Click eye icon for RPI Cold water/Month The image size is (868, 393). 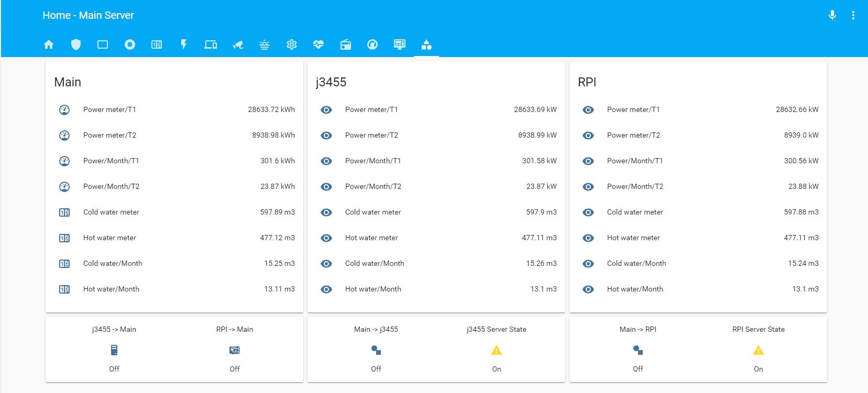(588, 264)
